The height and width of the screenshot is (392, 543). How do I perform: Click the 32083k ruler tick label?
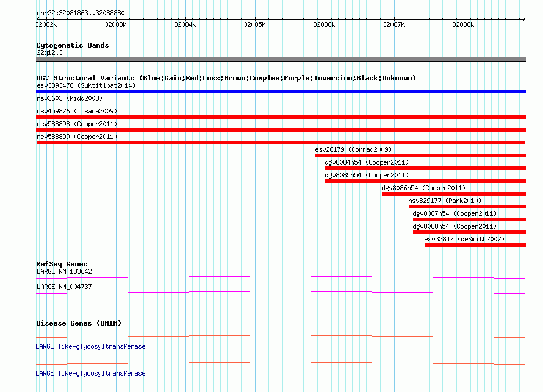(x=115, y=24)
